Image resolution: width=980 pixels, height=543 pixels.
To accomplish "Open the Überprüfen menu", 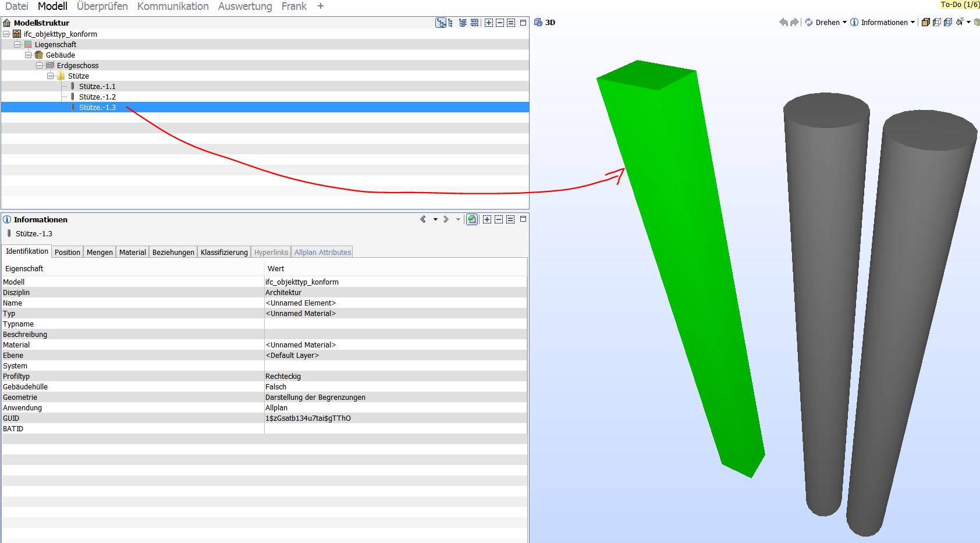I will [x=102, y=6].
